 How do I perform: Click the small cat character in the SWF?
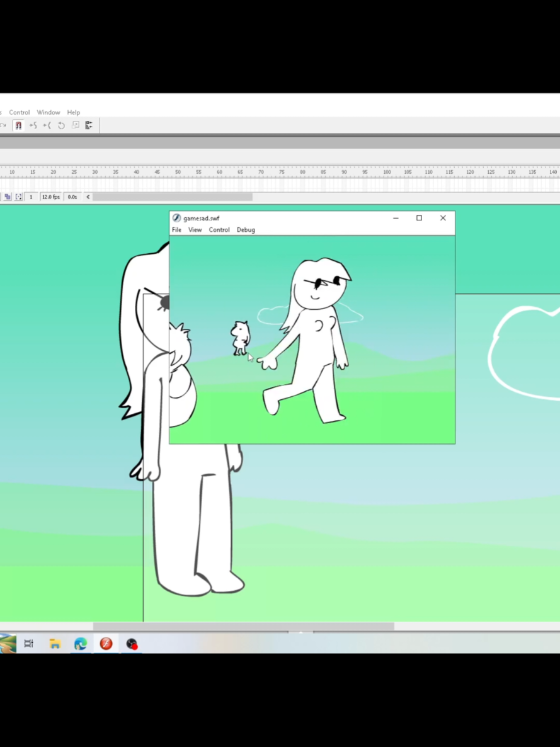tap(240, 338)
